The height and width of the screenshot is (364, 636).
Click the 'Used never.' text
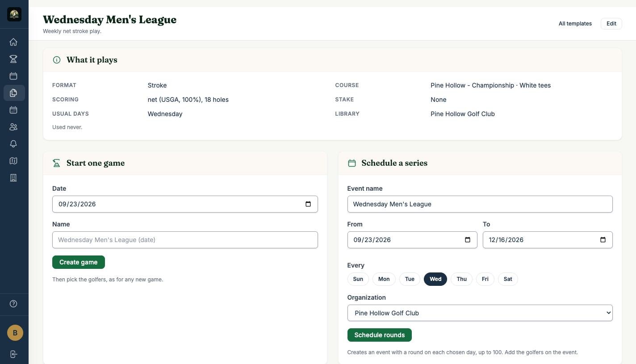pyautogui.click(x=67, y=127)
